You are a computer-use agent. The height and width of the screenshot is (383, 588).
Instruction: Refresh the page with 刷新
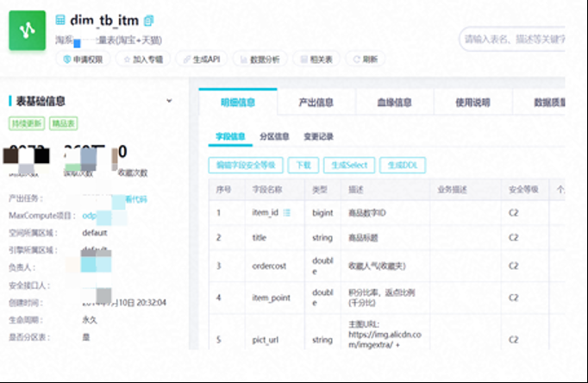coord(366,60)
